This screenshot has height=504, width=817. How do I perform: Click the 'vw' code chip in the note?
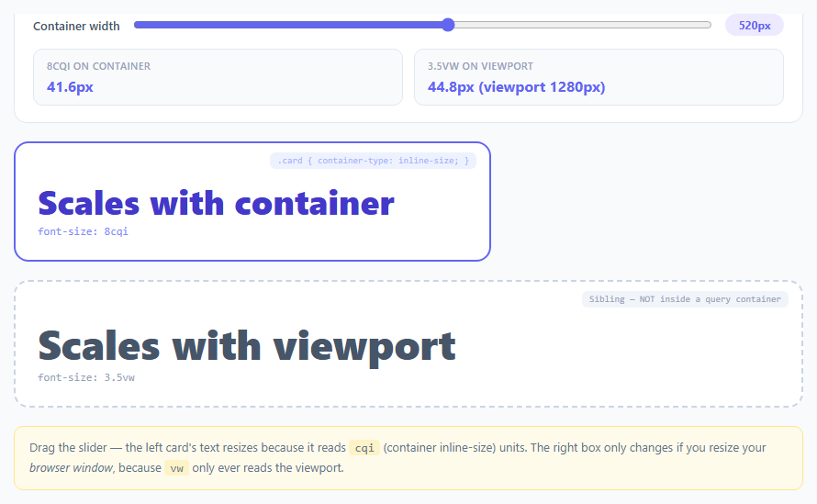click(x=176, y=468)
